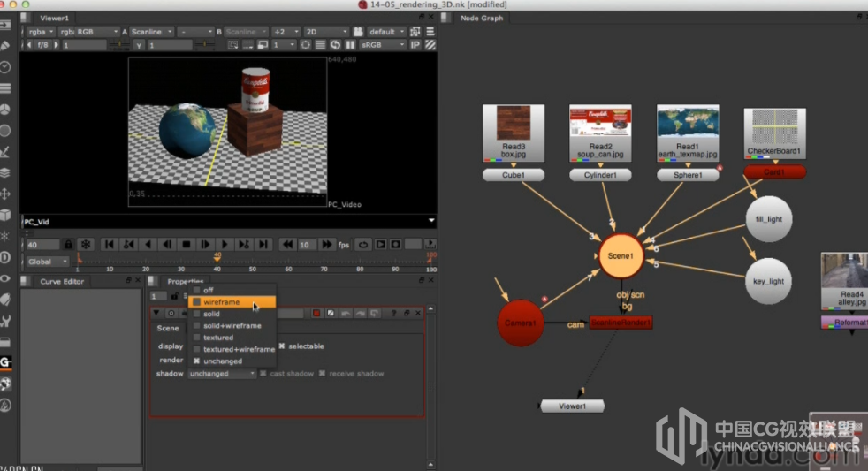Viewport: 868px width, 471px height.
Task: Toggle the loop playback mode button
Action: [x=362, y=244]
